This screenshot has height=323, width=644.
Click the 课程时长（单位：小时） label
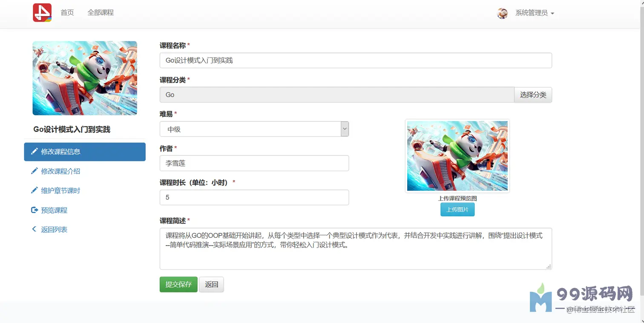[x=194, y=182]
